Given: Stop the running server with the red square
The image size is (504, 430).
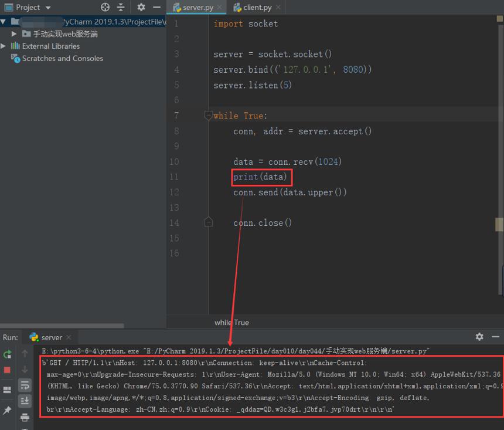Looking at the screenshot, I should 7,370.
